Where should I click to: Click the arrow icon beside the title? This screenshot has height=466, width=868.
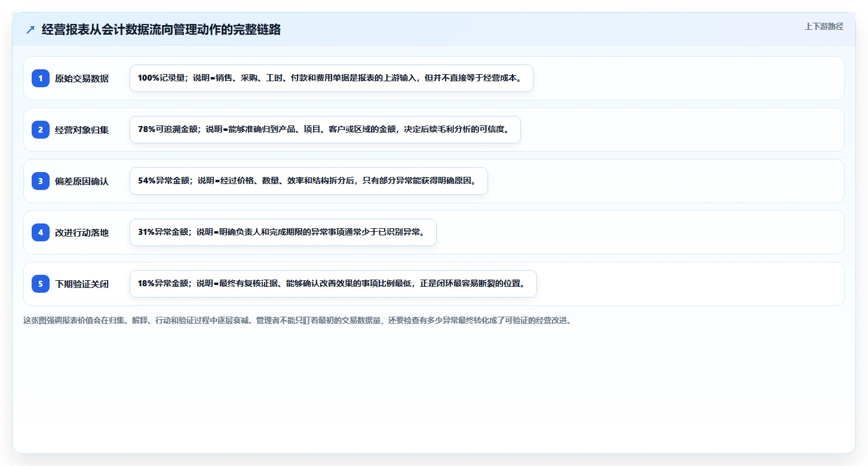coord(30,30)
